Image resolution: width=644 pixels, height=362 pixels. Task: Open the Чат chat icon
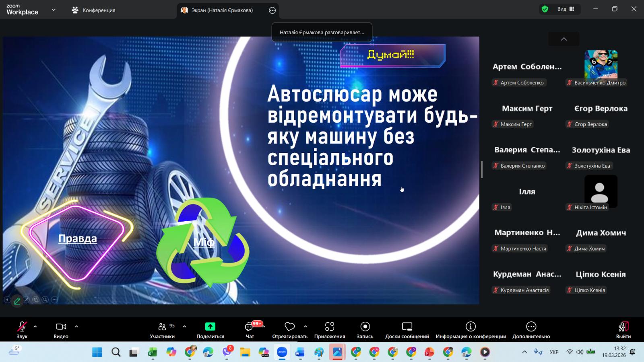click(x=250, y=327)
